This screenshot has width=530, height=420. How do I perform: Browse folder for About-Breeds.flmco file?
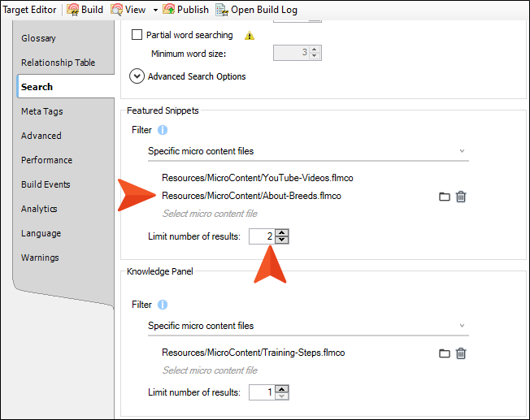(445, 196)
